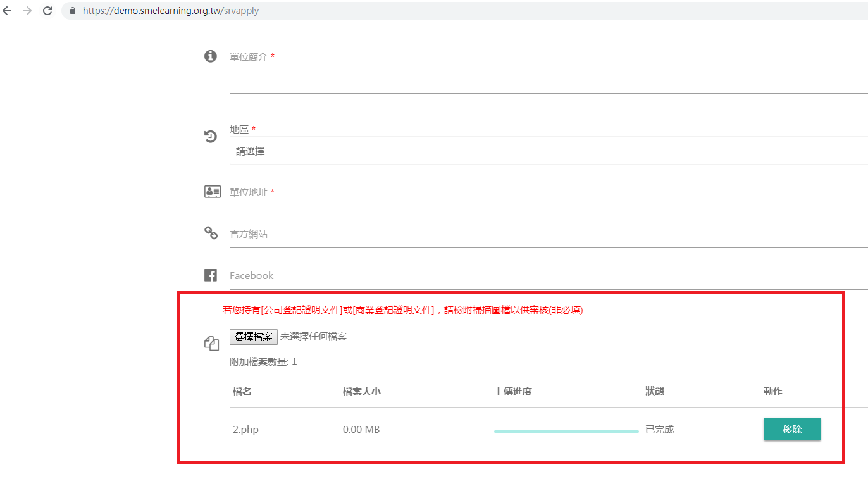868x479 pixels.
Task: Click the 附加檔案數量: 1 text
Action: point(263,362)
